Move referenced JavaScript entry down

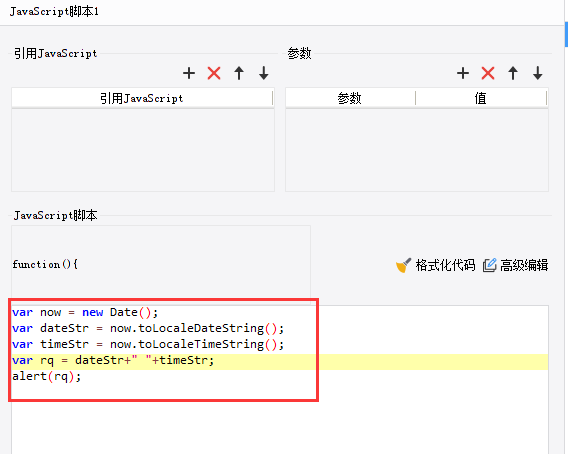point(264,73)
